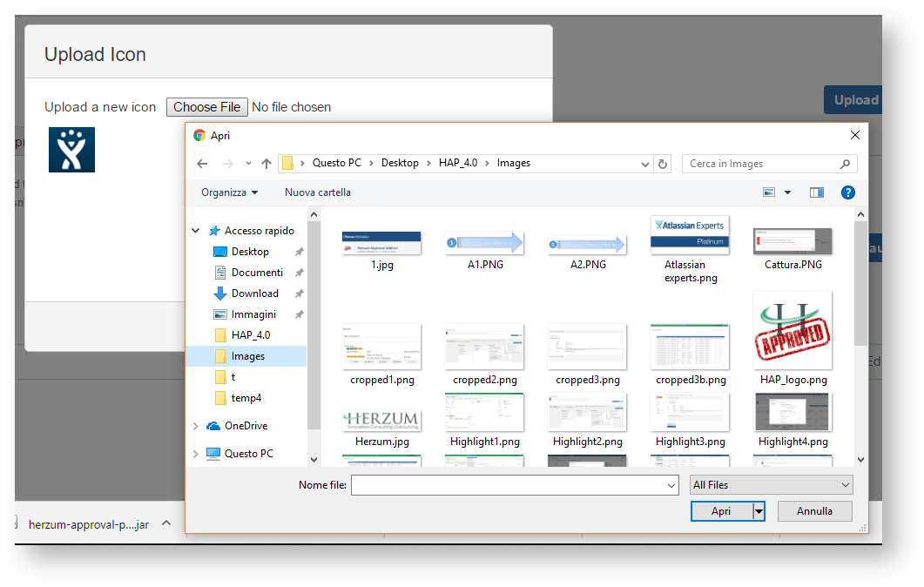Click the blue help question mark icon
Image resolution: width=924 pixels, height=587 pixels.
tap(847, 192)
